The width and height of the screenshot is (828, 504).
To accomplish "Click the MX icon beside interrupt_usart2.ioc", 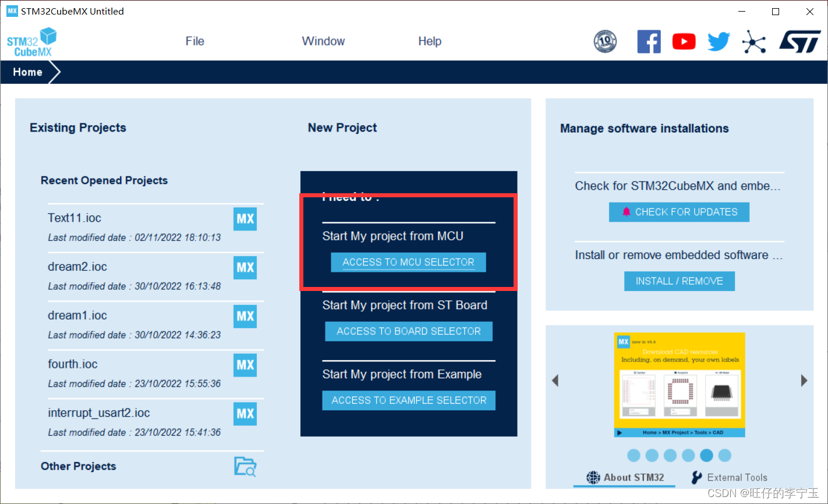I will tap(245, 414).
